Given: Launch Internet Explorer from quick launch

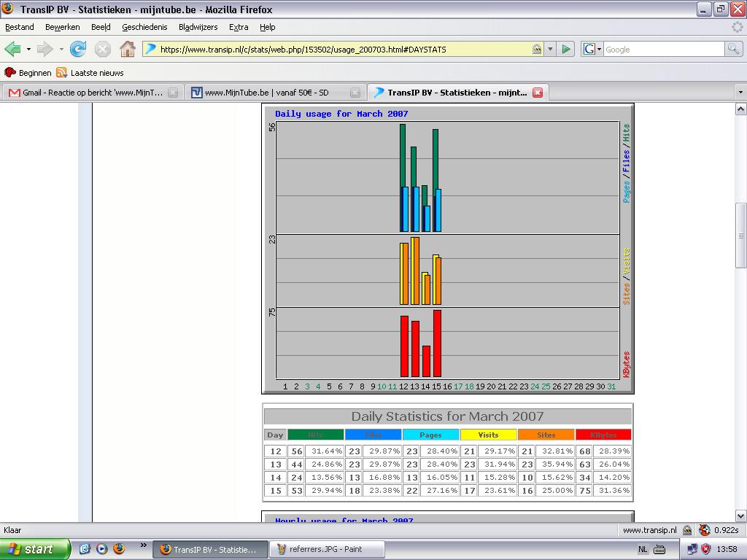Looking at the screenshot, I should [85, 549].
